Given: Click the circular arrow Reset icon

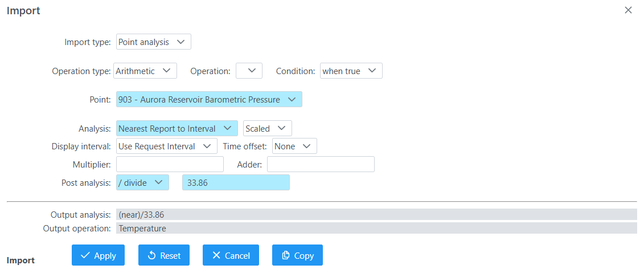Looking at the screenshot, I should pyautogui.click(x=151, y=255).
